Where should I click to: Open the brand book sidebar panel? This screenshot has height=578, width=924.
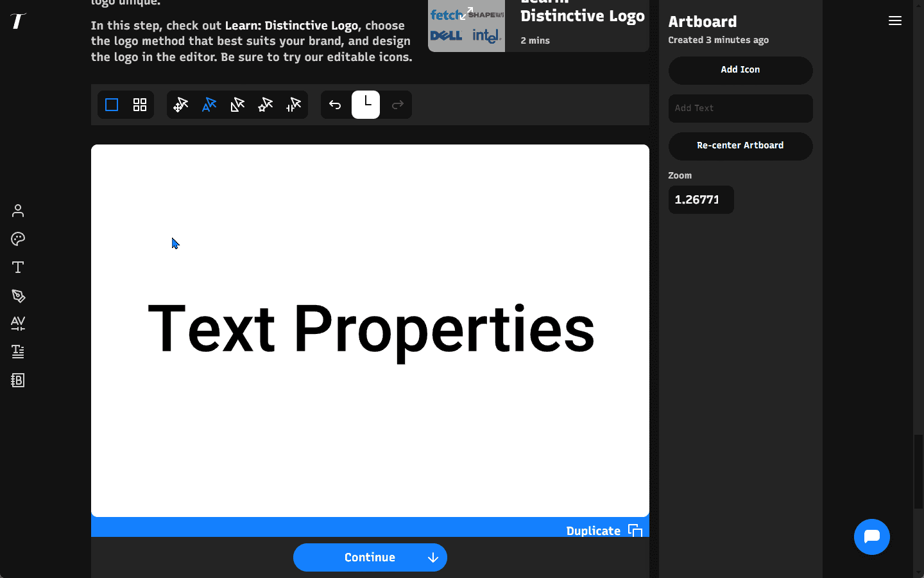17,380
